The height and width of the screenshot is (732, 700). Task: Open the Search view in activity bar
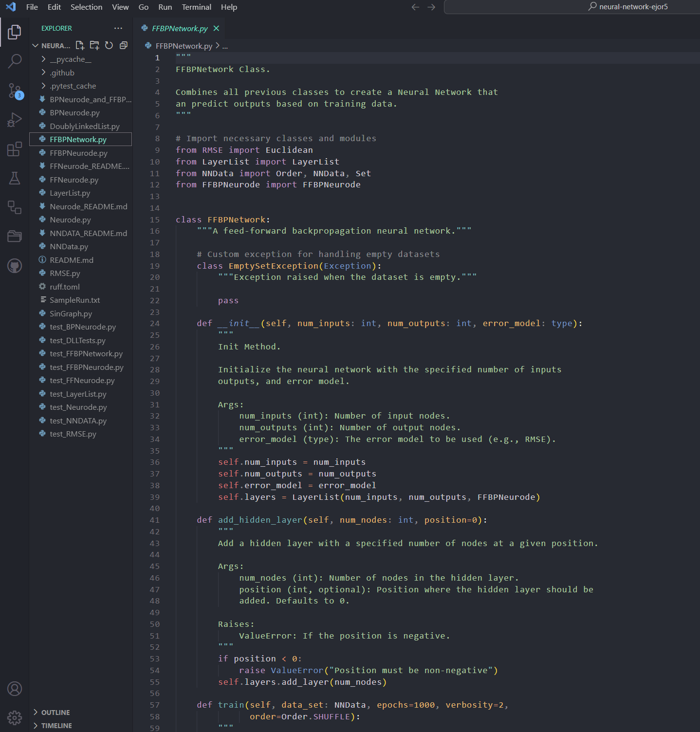tap(15, 61)
